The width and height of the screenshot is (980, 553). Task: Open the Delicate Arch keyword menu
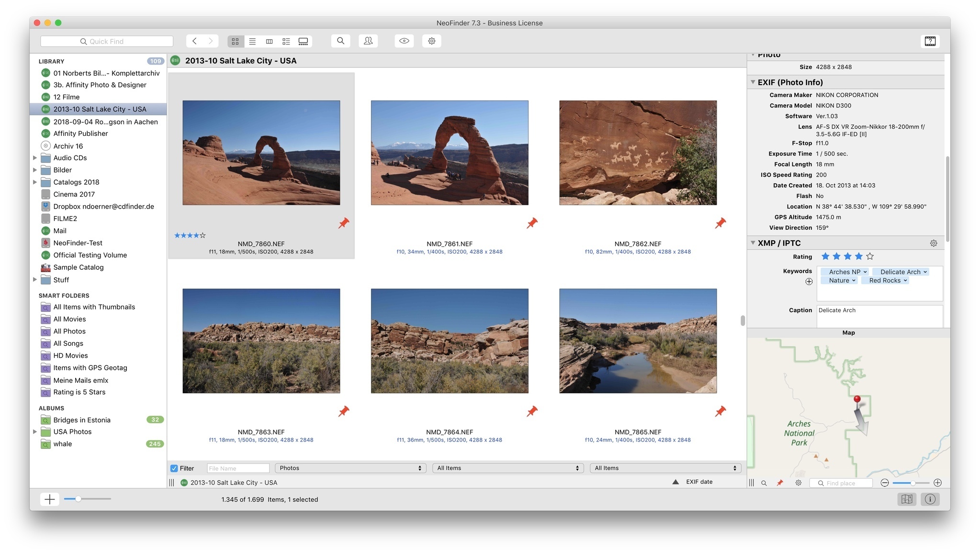[x=925, y=272]
